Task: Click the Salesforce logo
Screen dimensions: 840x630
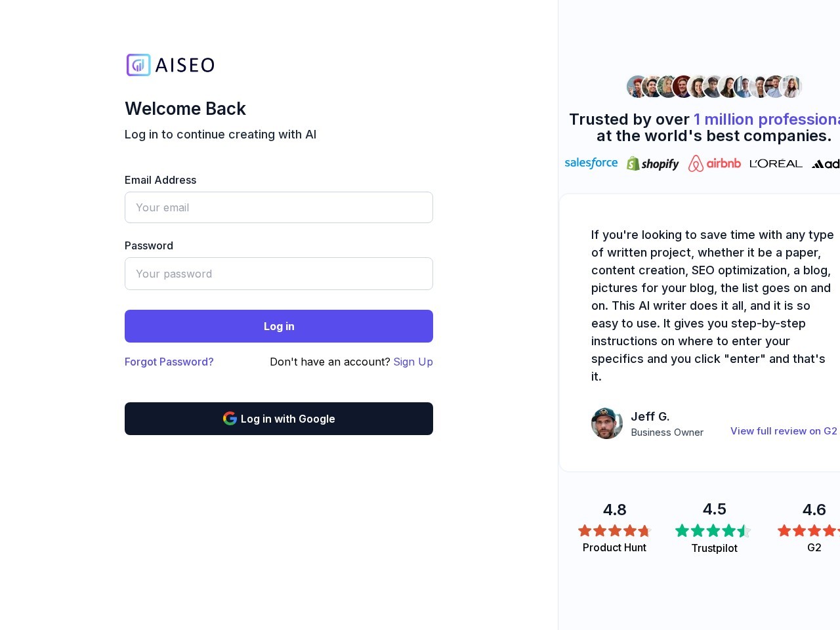Action: click(591, 163)
